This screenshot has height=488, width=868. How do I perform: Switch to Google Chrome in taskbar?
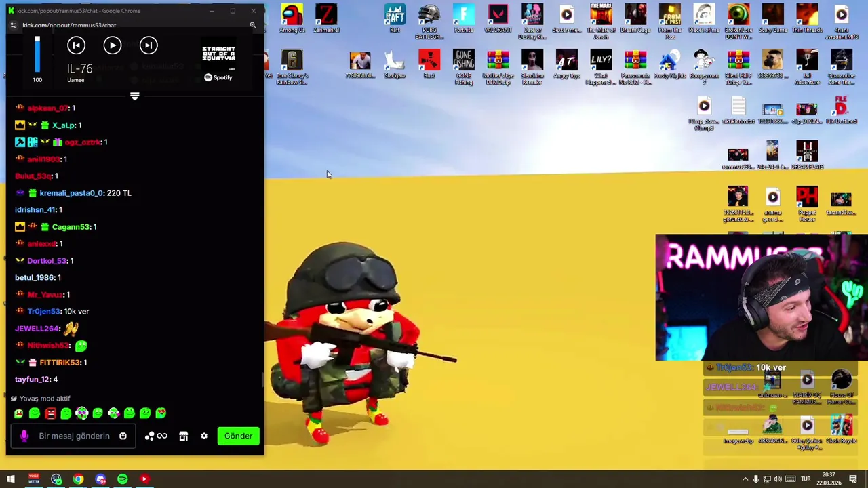(78, 479)
